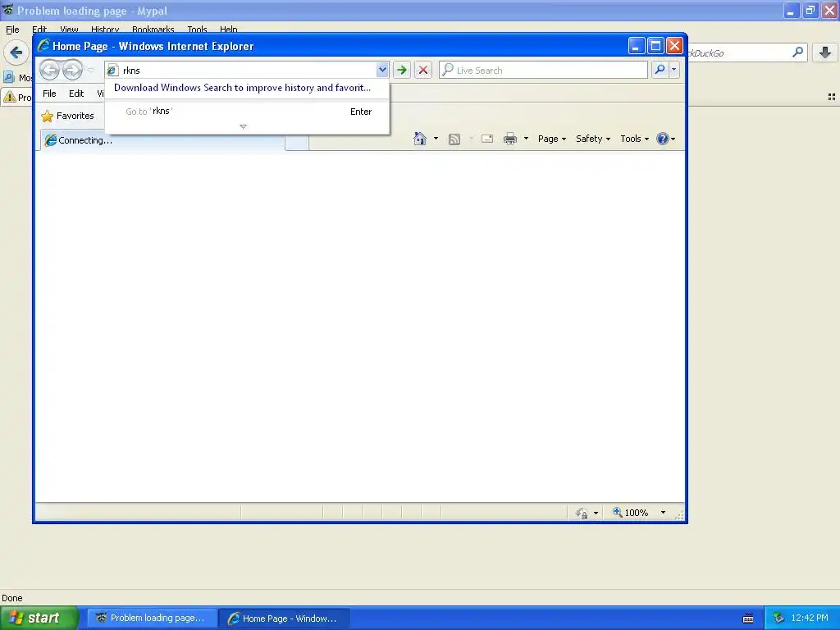This screenshot has width=840, height=630.
Task: Click Download Windows Search suggestion link
Action: pos(242,88)
